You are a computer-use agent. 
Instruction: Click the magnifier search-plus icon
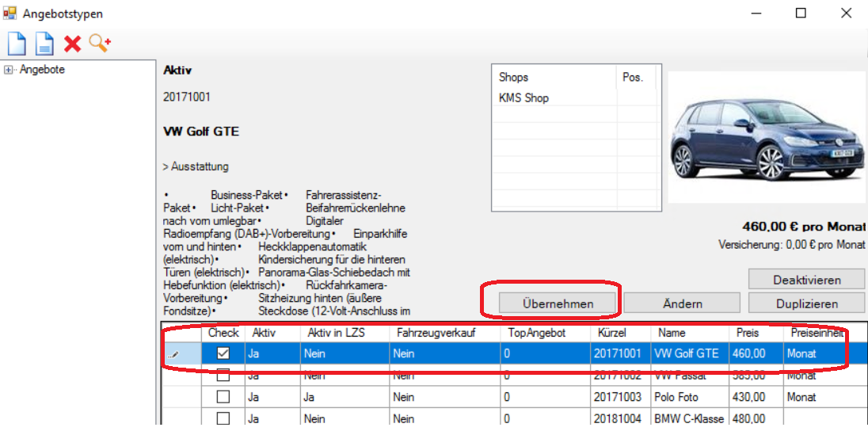[x=101, y=43]
